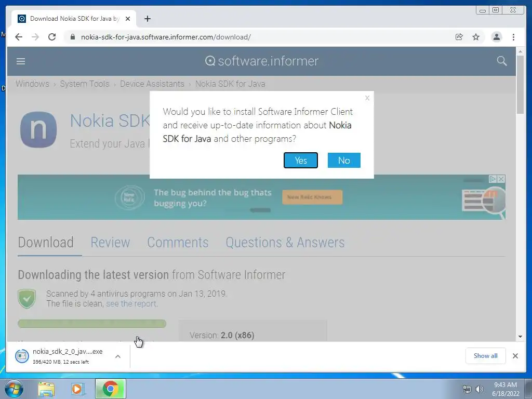
Task: Click the orange ad button
Action: tap(312, 197)
